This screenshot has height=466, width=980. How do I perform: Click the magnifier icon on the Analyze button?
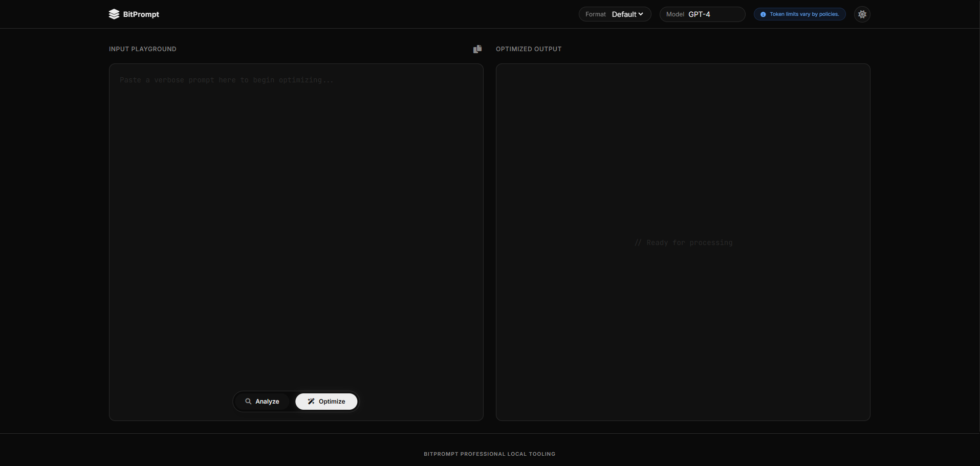[x=249, y=402]
